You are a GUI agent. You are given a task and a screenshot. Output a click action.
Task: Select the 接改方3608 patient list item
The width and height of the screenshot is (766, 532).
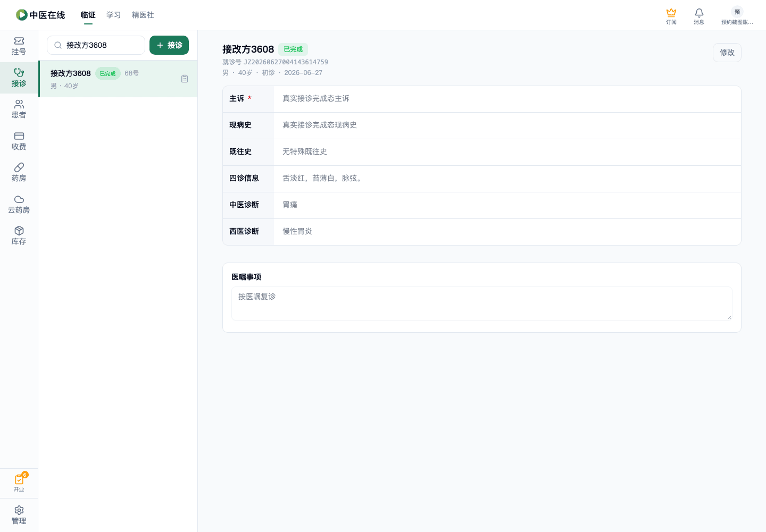click(118, 79)
